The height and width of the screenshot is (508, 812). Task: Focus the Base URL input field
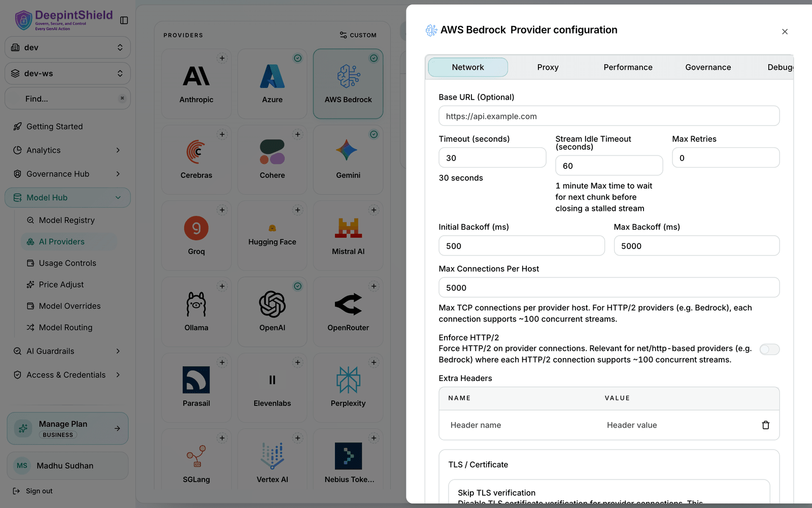[x=609, y=116]
